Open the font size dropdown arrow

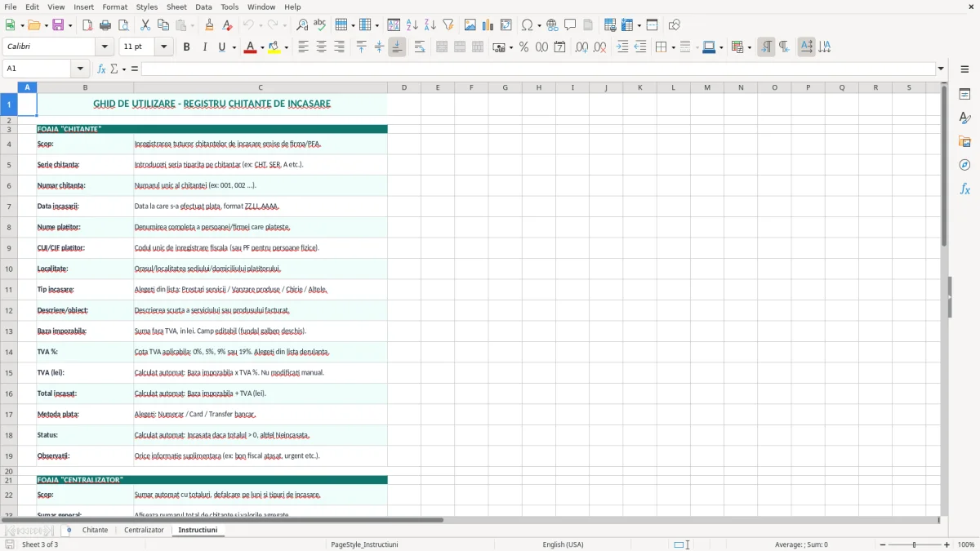[164, 47]
